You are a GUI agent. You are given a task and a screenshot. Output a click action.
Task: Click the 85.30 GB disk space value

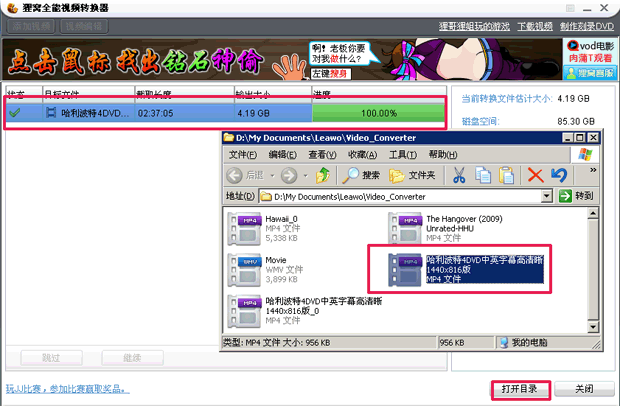point(576,121)
